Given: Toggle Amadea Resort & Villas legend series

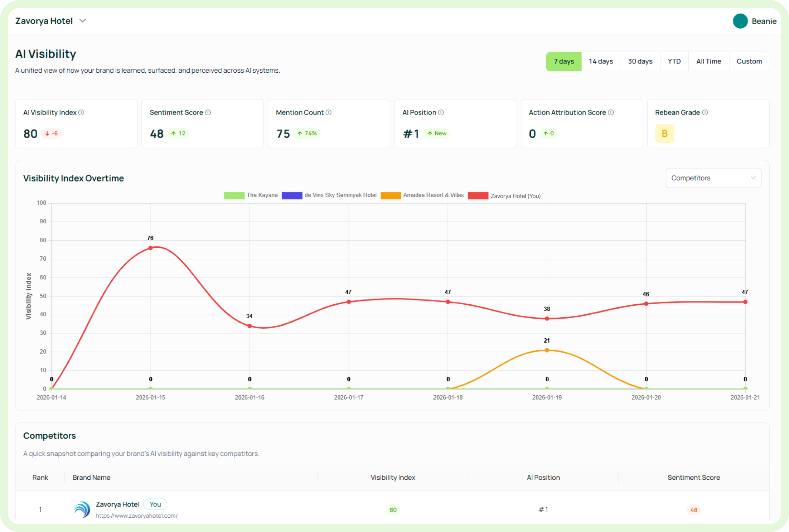Looking at the screenshot, I should pyautogui.click(x=422, y=195).
